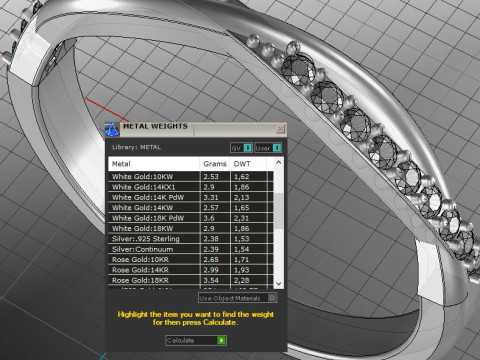Click the 2,28 DWT value

pos(241,280)
